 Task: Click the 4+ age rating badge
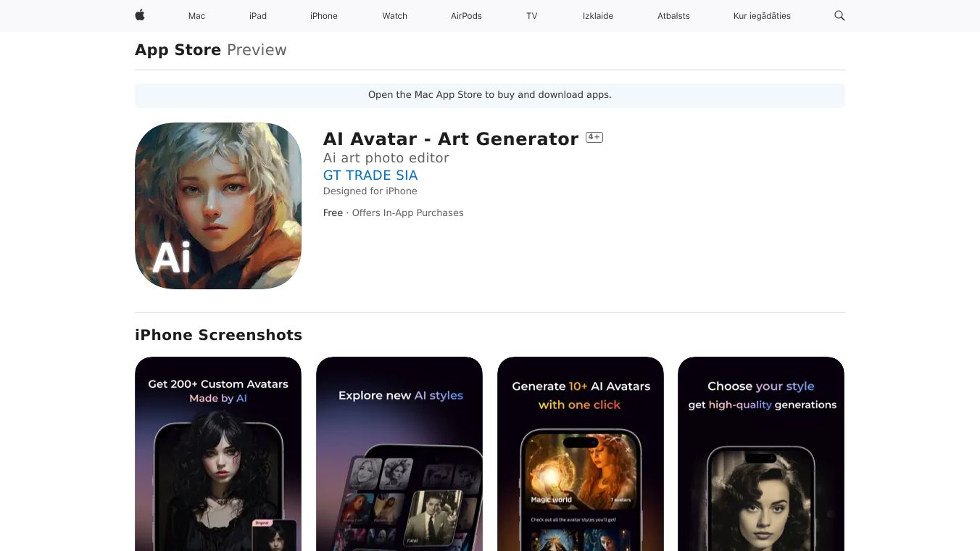click(x=594, y=137)
